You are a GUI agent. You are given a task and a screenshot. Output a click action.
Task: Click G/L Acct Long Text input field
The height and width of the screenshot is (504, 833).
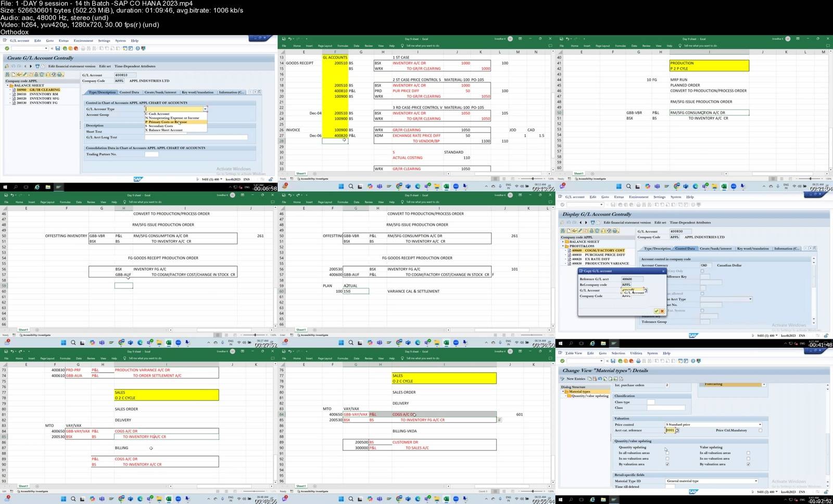196,137
